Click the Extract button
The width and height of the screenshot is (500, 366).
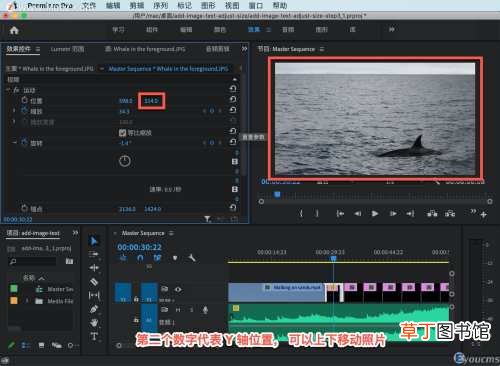click(x=450, y=213)
